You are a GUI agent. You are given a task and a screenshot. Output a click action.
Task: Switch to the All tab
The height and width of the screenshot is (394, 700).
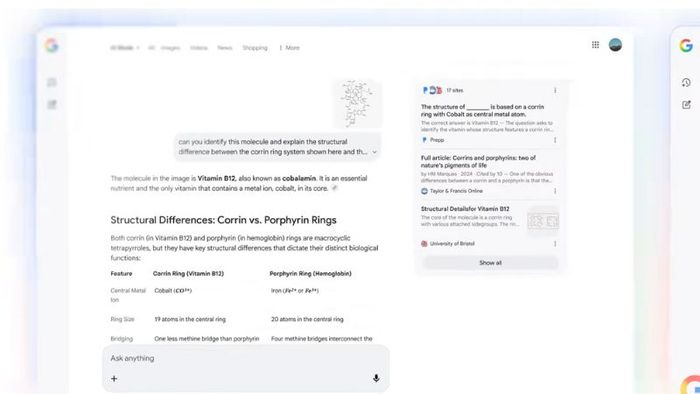click(151, 48)
